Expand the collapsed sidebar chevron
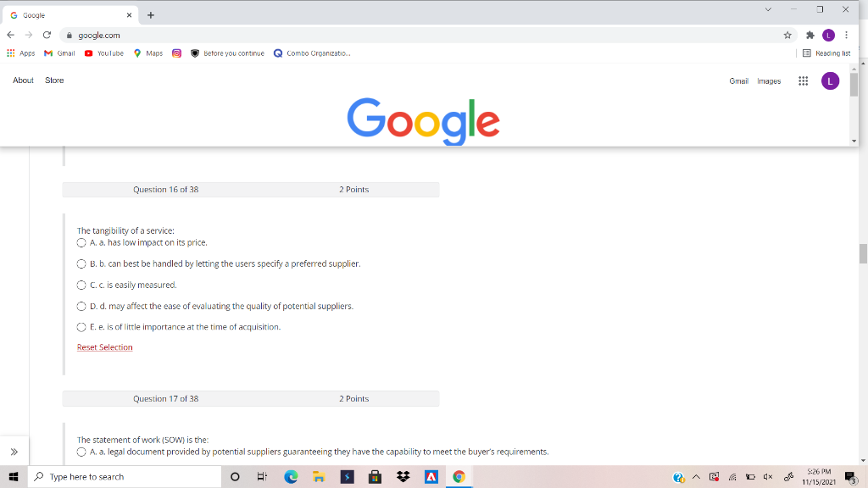The height and width of the screenshot is (488, 868). coord(14,452)
